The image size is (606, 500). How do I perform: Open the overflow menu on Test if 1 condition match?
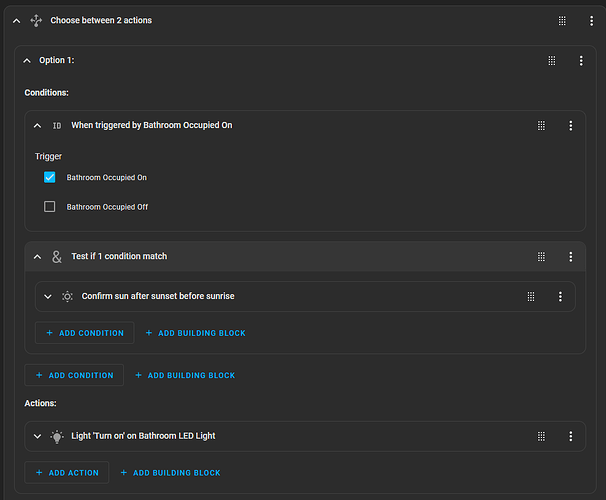[x=571, y=257]
